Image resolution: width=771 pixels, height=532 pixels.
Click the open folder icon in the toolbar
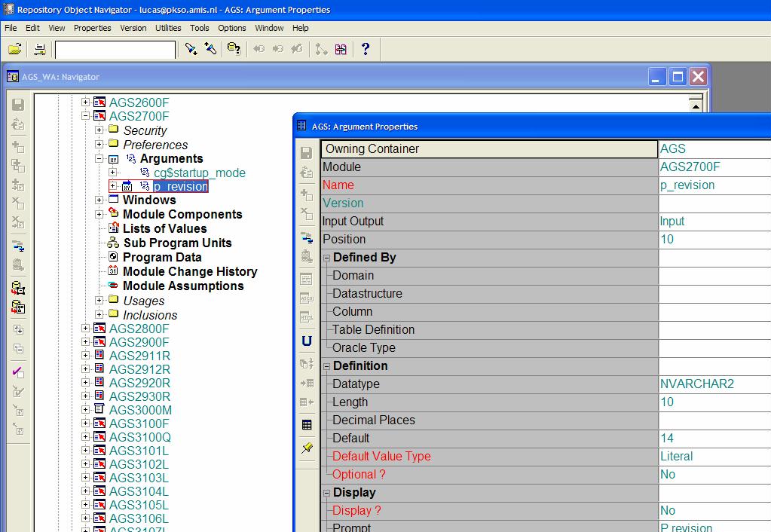point(14,49)
